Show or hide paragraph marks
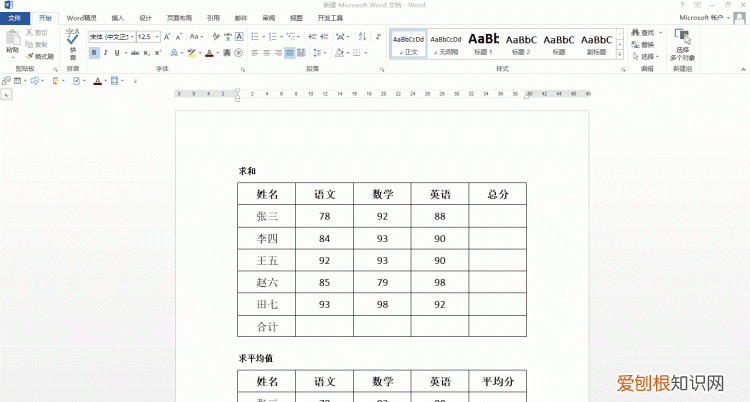The width and height of the screenshot is (750, 402). (x=378, y=37)
